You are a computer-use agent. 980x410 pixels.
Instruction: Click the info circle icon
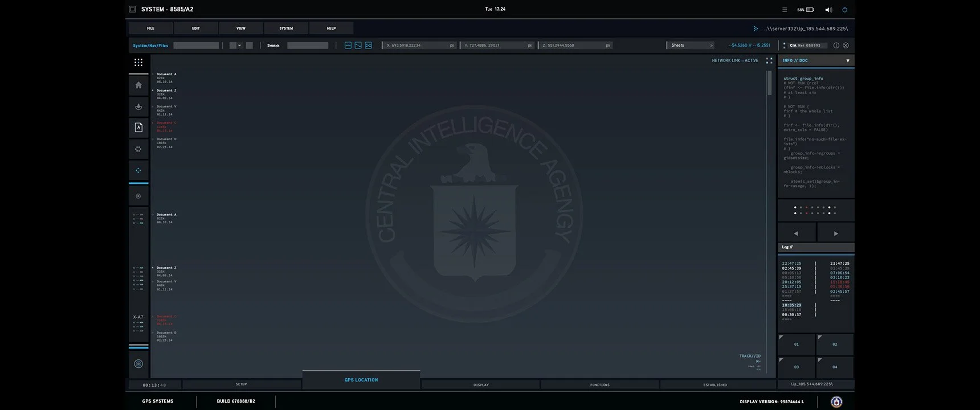(836, 46)
